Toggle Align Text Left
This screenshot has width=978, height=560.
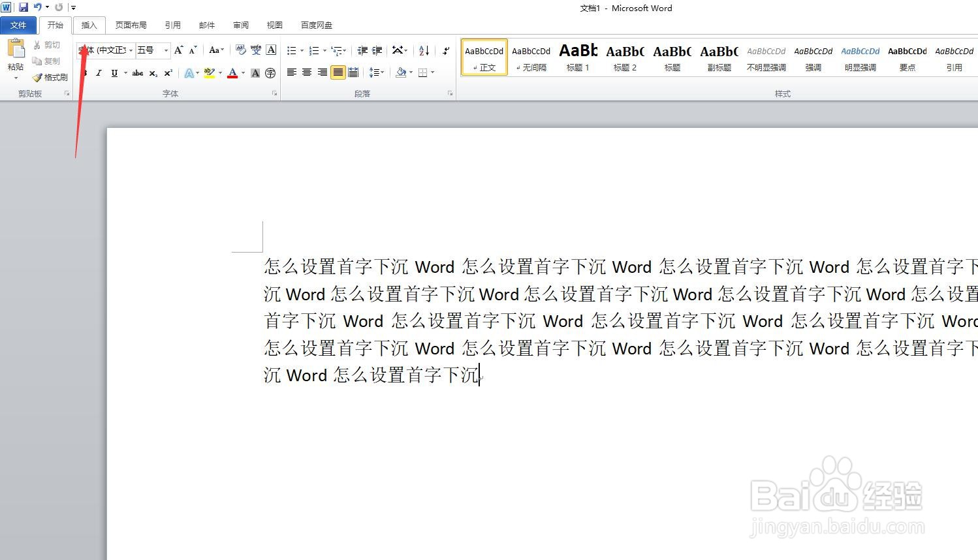tap(292, 72)
